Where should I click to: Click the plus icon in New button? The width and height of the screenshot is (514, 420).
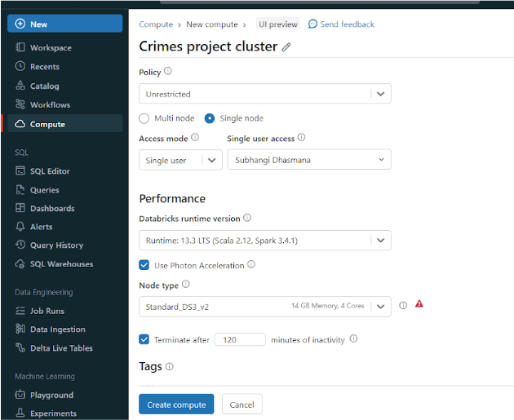(20, 24)
